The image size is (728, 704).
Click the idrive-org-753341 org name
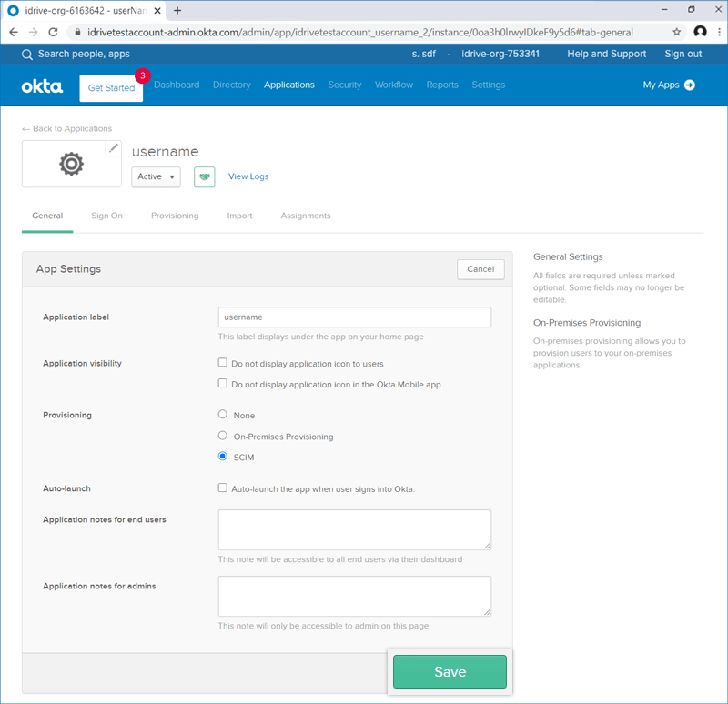[x=500, y=54]
